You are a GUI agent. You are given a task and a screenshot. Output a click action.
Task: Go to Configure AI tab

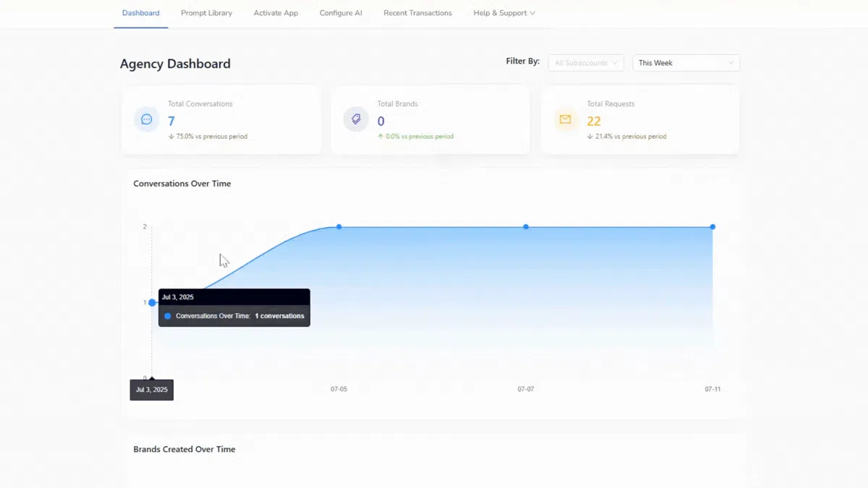click(341, 13)
